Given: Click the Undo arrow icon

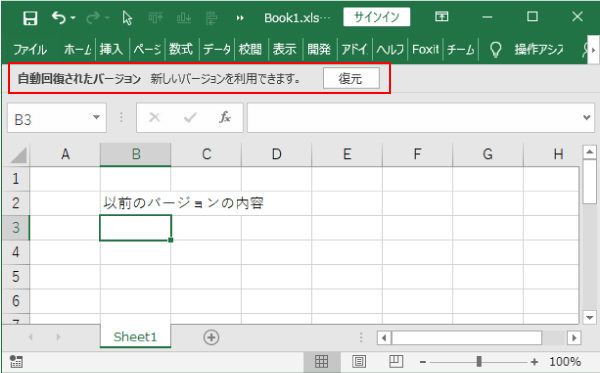Looking at the screenshot, I should (x=58, y=18).
